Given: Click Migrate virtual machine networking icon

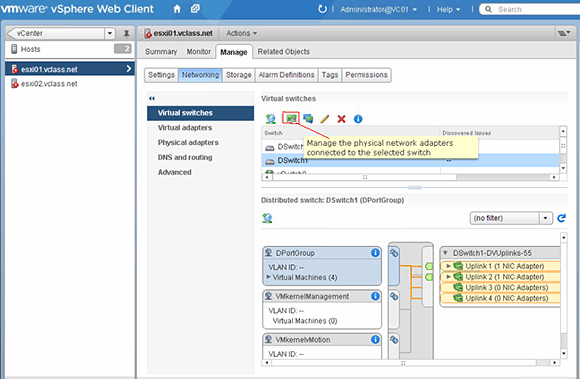Looking at the screenshot, I should 308,119.
